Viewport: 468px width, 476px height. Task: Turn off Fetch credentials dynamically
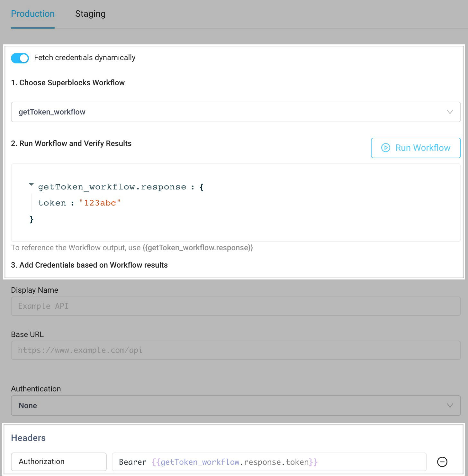pos(20,58)
